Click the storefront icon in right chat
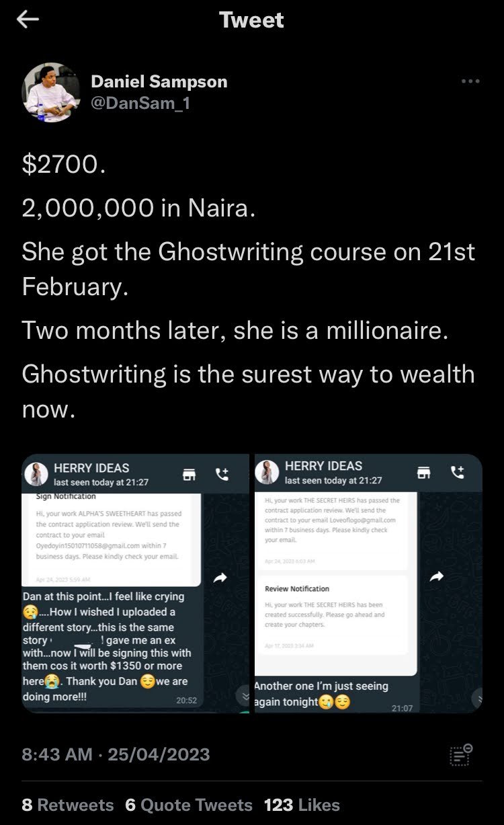 pos(424,473)
